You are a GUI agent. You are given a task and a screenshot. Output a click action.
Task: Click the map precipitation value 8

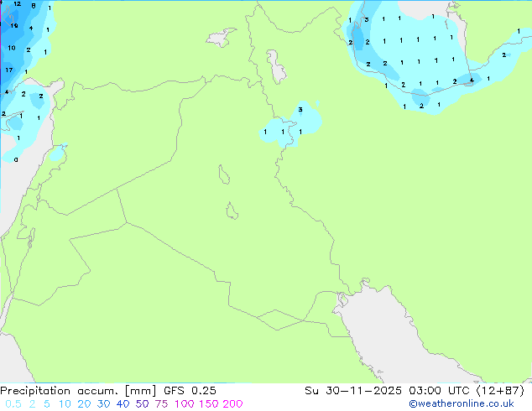(x=34, y=6)
